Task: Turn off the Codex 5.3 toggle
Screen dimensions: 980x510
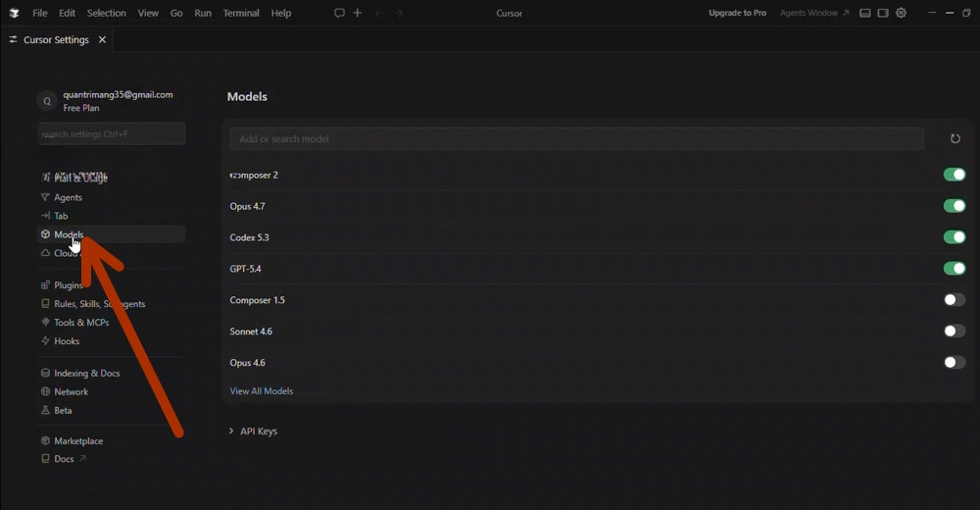Action: (x=955, y=237)
